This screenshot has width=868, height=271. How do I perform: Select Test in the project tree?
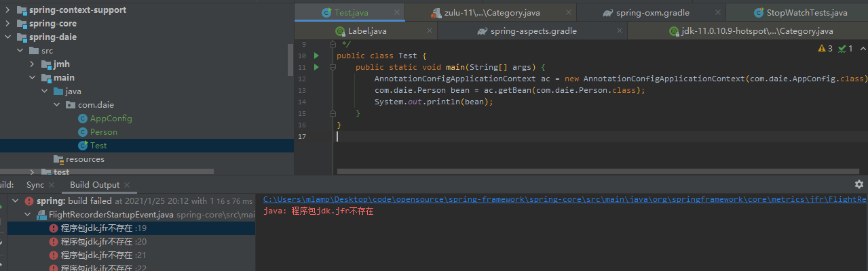pos(98,146)
